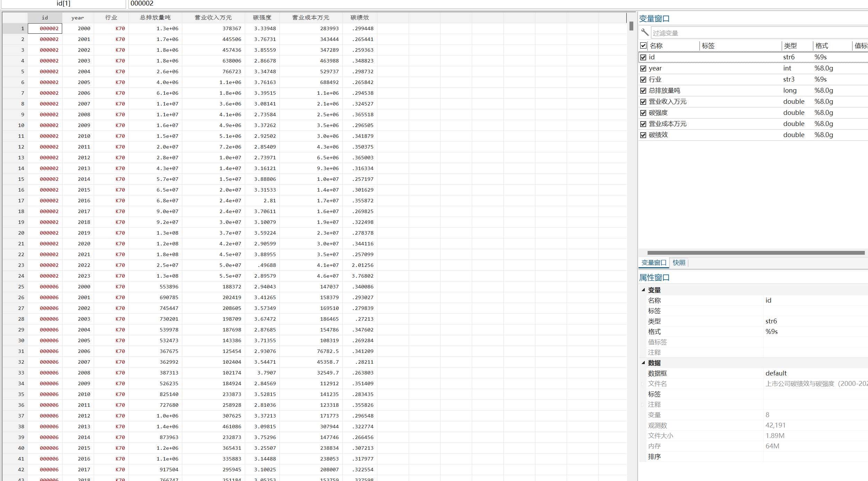Toggle the select-all checkbox beside 名称 header
Viewport: 868px width, 481px height.
(643, 45)
